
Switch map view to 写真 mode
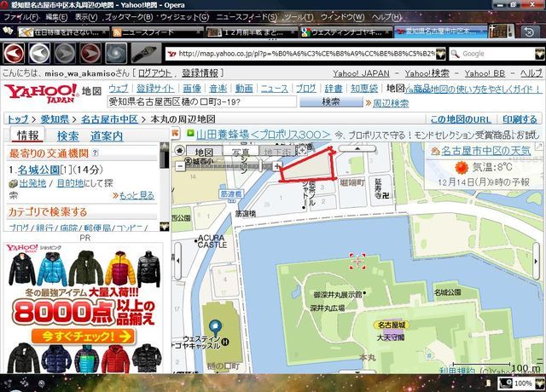click(x=241, y=153)
